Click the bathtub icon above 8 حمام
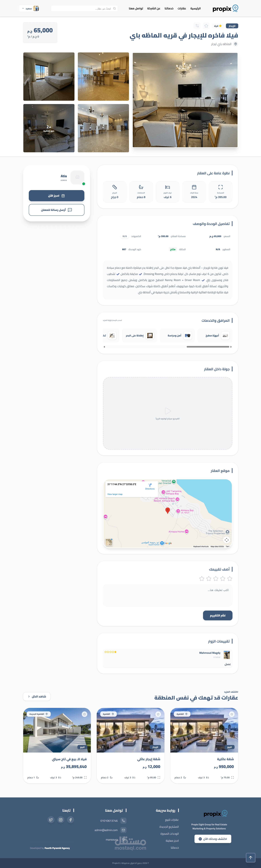Viewport: 261px width, 868px height. click(x=141, y=187)
